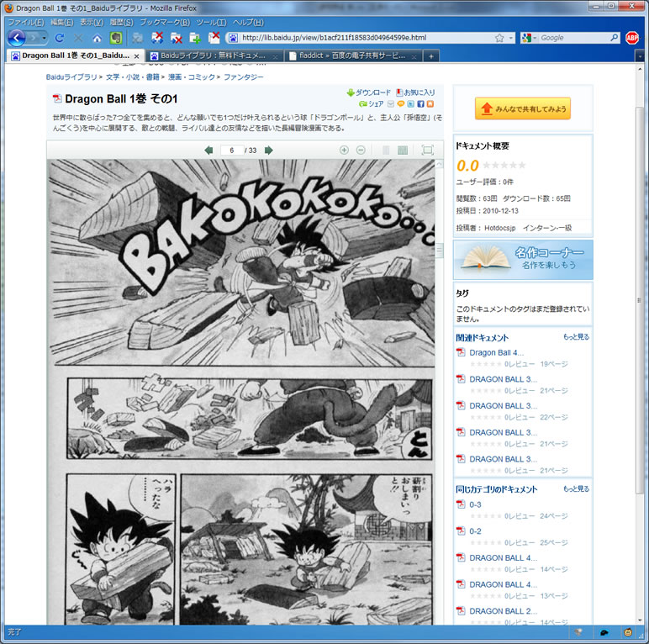Screen dimensions: 649x644
Task: Open the URL bar history dropdown arrow
Action: (511, 38)
